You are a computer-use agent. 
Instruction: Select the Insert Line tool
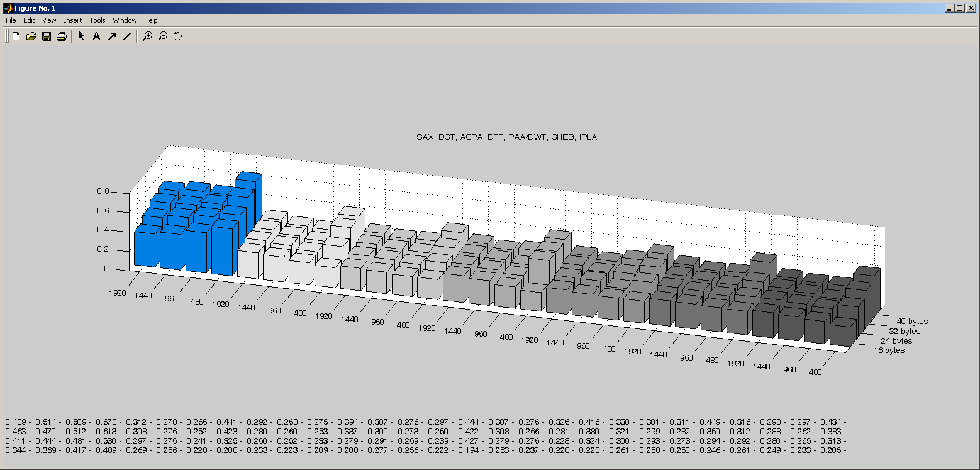click(126, 36)
